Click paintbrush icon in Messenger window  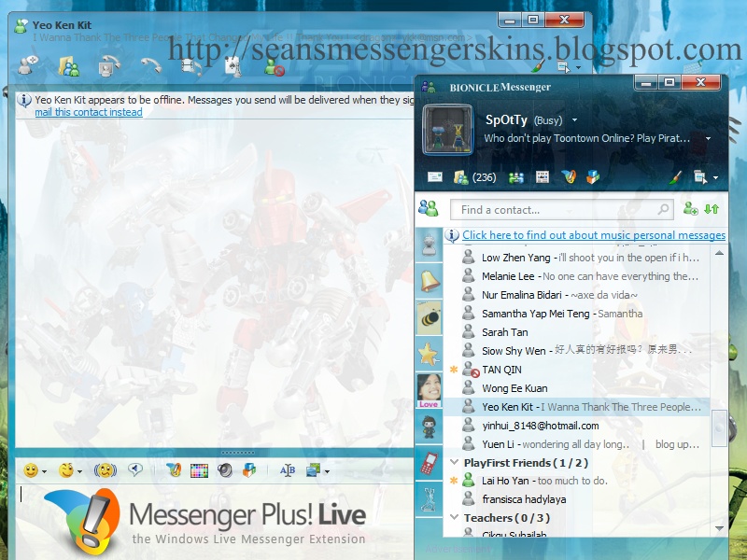coord(675,177)
